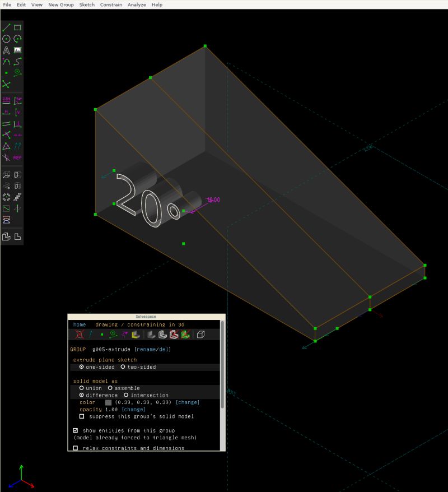Click rename/del for group g005-extrude
The height and width of the screenshot is (492, 448).
[152, 349]
